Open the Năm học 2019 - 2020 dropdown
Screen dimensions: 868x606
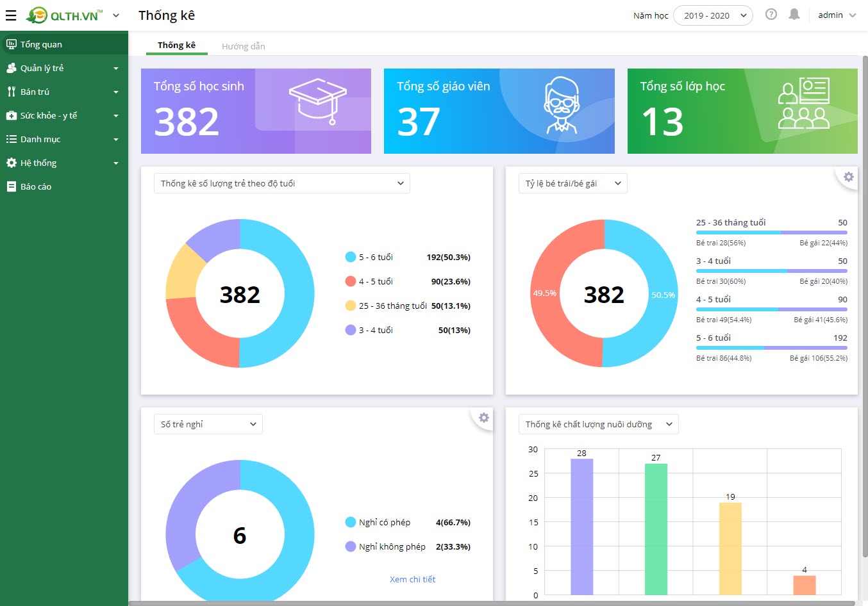coord(713,15)
